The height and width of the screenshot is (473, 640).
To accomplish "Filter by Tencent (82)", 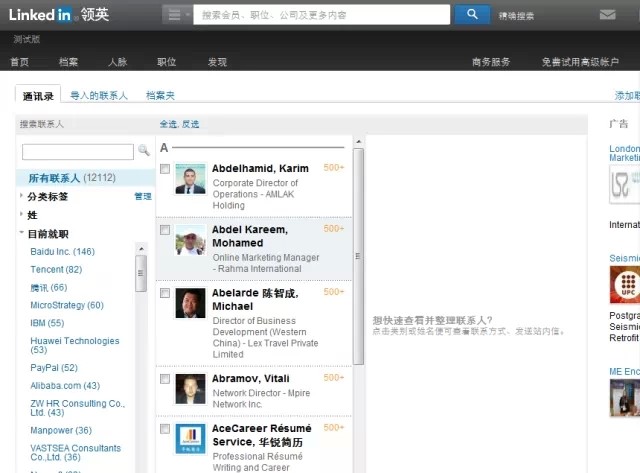I will [56, 269].
